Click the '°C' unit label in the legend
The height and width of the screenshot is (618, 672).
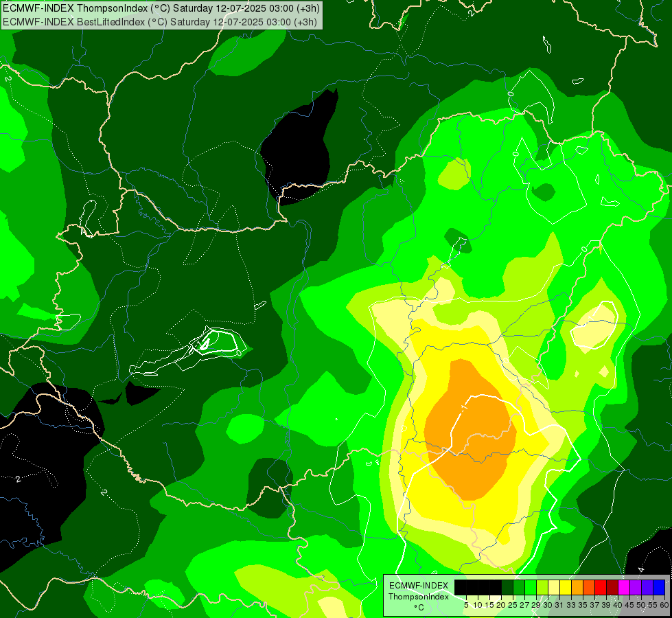419,608
